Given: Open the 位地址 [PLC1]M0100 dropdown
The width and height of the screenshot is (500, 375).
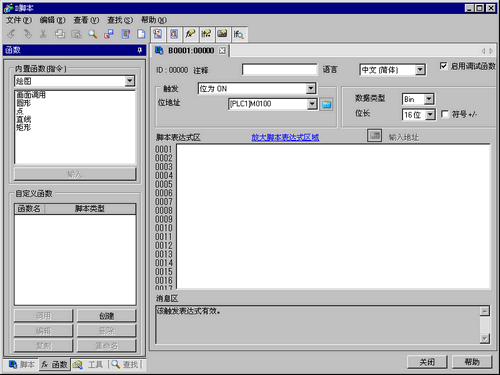Looking at the screenshot, I should [x=312, y=104].
